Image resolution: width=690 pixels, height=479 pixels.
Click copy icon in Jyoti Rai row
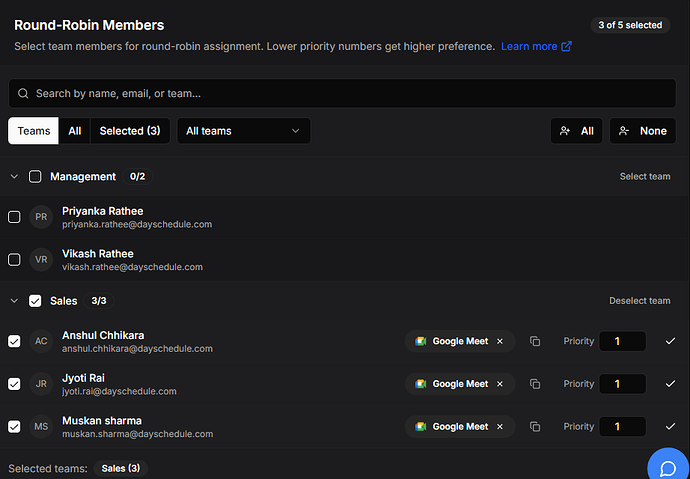coord(535,384)
